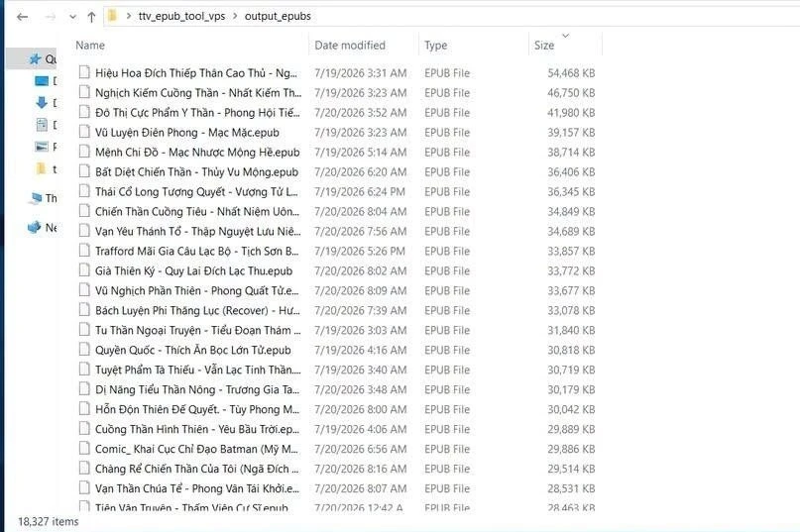Click date 7/19/2026 6:24 PM

click(x=360, y=192)
